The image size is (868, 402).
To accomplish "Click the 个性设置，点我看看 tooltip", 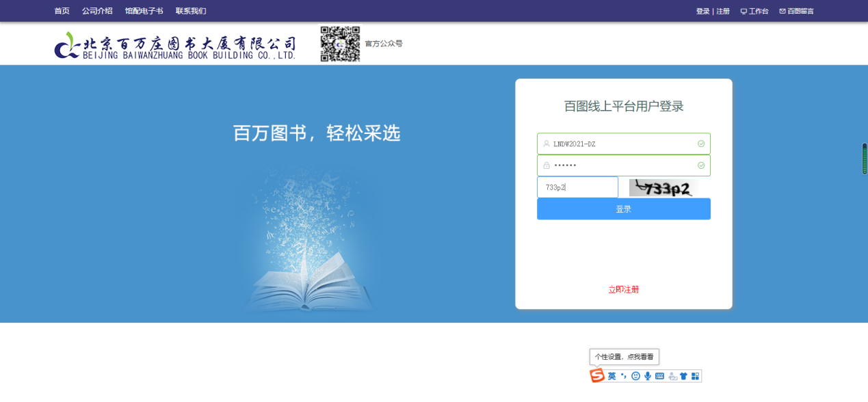I will [624, 357].
